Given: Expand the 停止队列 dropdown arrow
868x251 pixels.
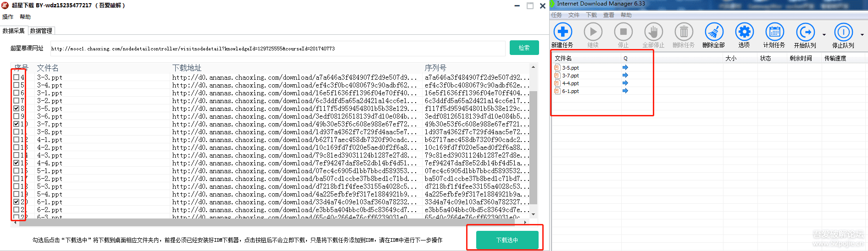Looking at the screenshot, I should pyautogui.click(x=862, y=35).
